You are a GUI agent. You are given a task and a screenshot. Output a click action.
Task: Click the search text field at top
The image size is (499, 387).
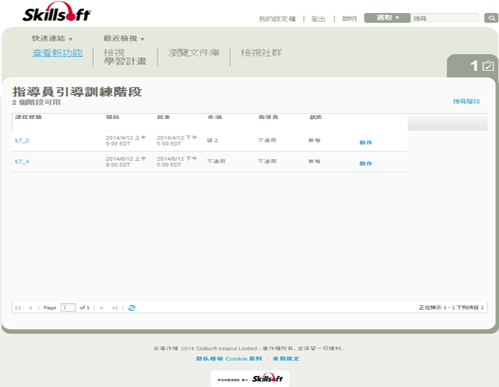[x=445, y=18]
